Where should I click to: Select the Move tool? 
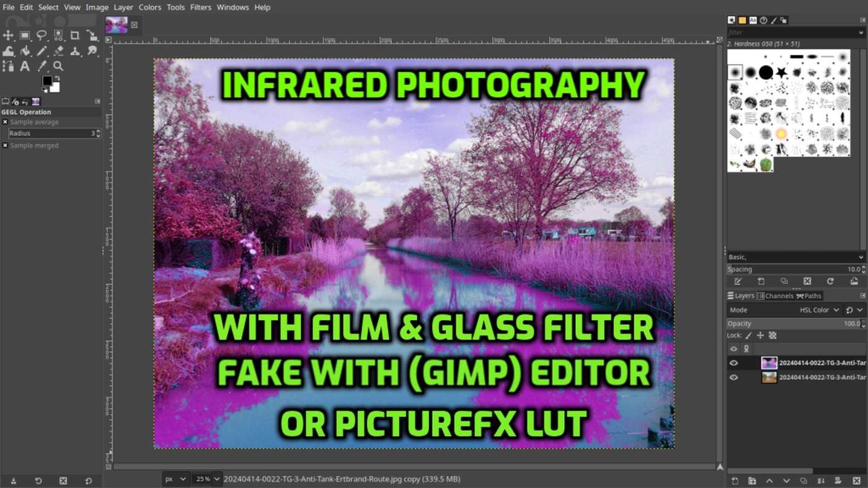(x=8, y=35)
